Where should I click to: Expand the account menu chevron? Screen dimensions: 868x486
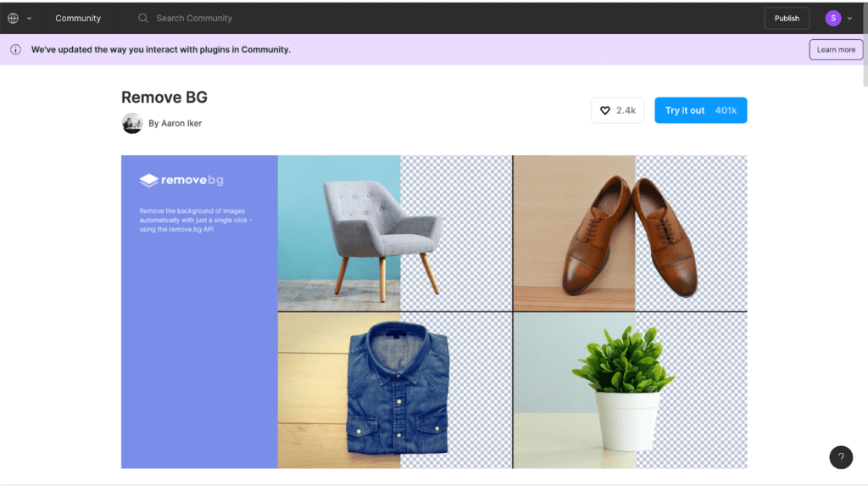[849, 19]
